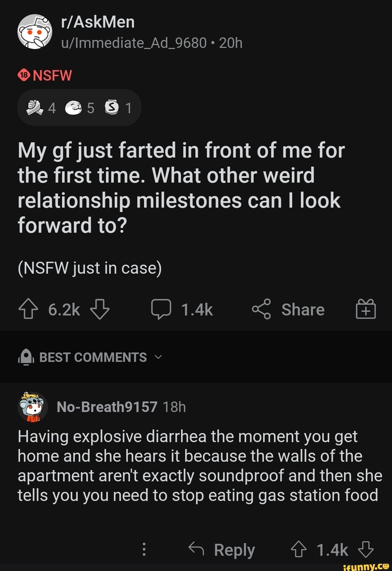
Task: Open the post comments bubble icon
Action: point(161,309)
